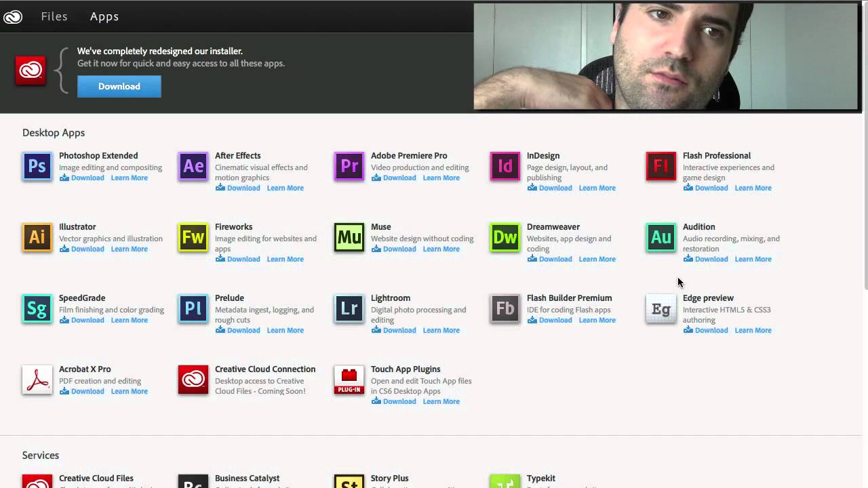This screenshot has height=488, width=868.
Task: Learn more about Flash Builder Premium
Action: click(x=597, y=320)
